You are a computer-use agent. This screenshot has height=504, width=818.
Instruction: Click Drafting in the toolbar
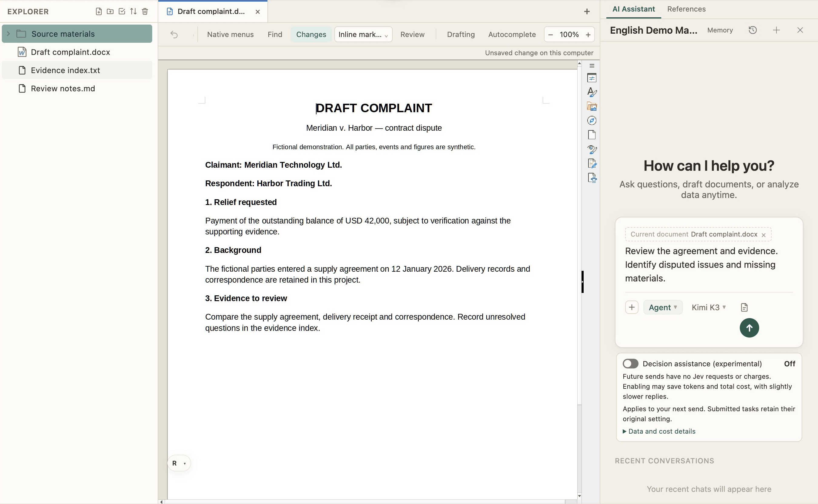point(461,34)
